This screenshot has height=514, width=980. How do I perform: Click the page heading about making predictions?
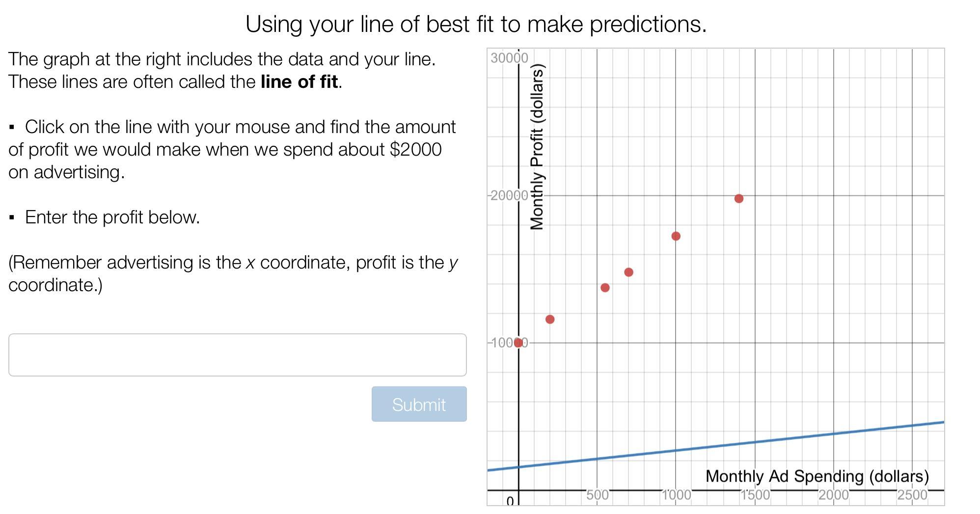pos(476,24)
